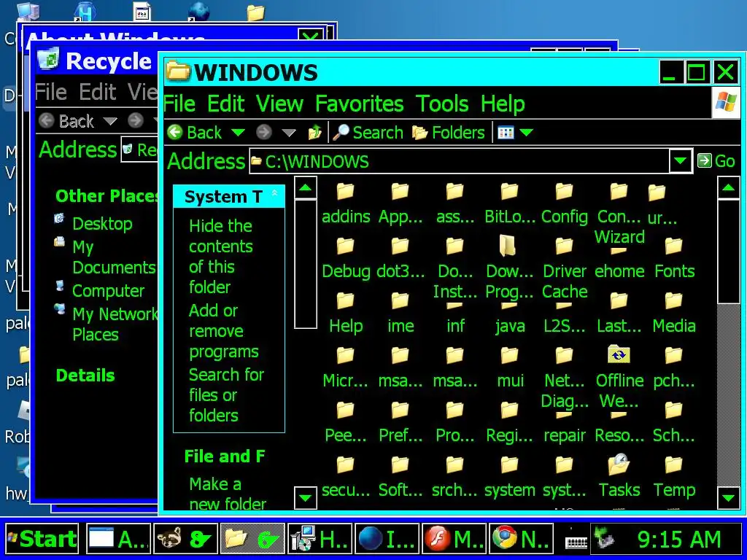Click the Windows flag logo

[x=726, y=102]
